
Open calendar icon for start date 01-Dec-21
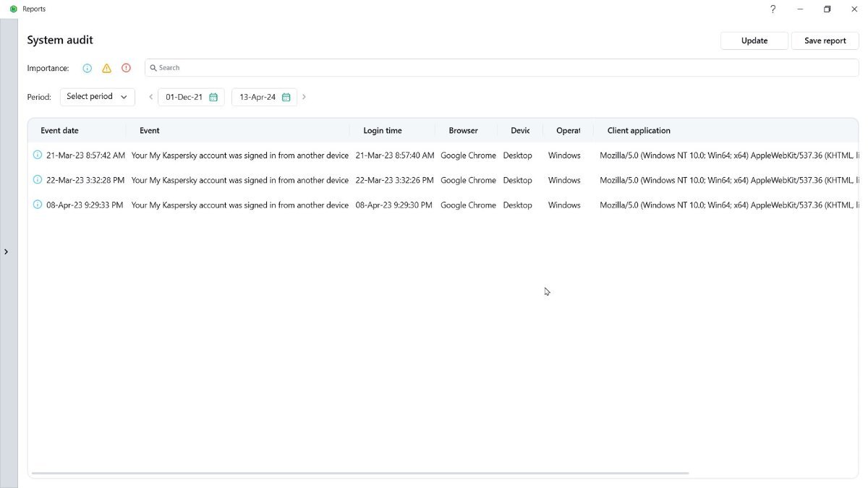(x=213, y=97)
